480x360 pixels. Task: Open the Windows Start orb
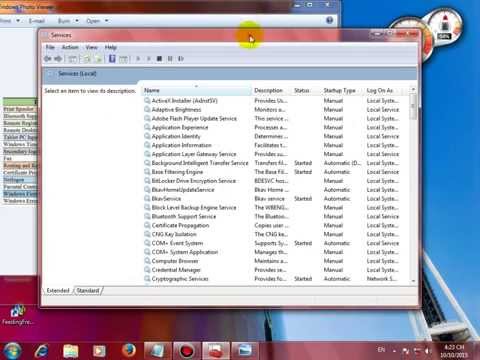point(13,350)
